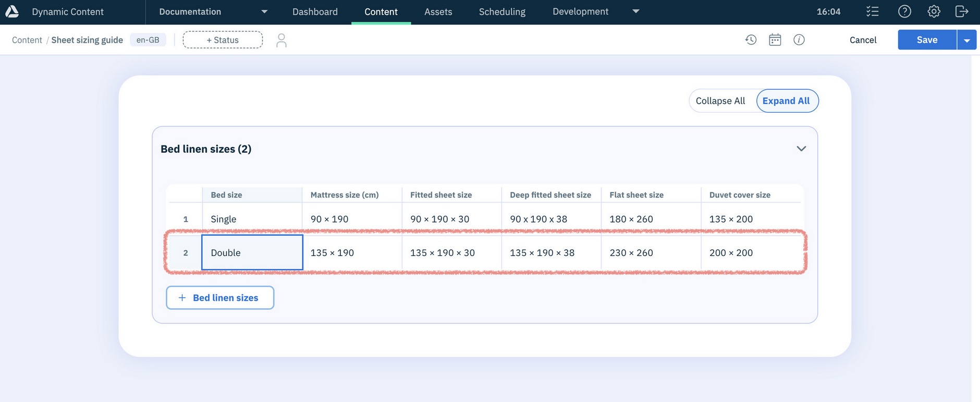Click the log out icon
This screenshot has width=980, height=402.
(962, 11)
